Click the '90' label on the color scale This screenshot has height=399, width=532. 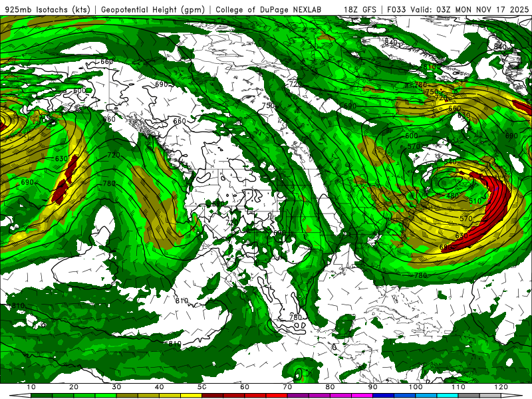[x=373, y=387]
